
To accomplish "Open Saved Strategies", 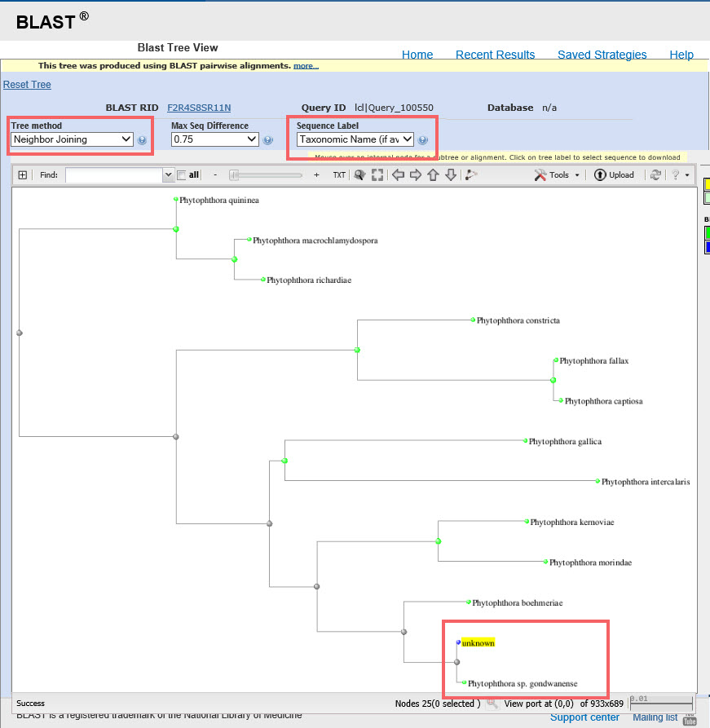I will point(602,55).
